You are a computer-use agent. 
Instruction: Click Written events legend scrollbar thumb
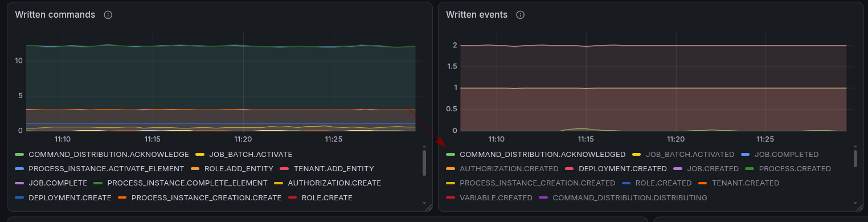point(855,159)
